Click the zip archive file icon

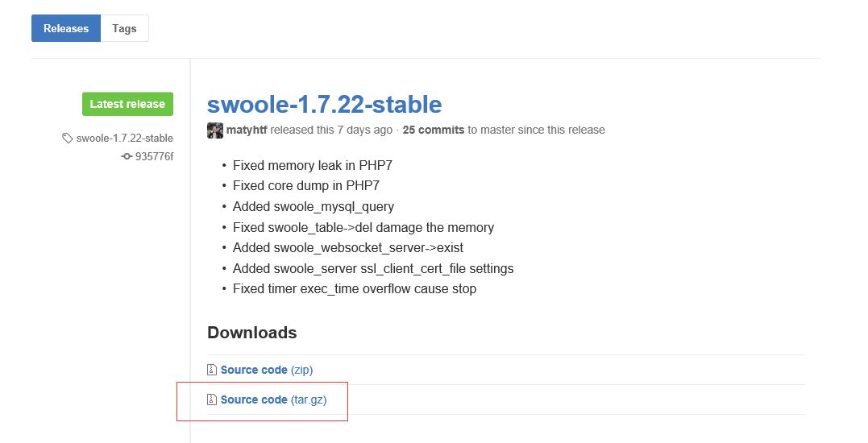click(x=211, y=370)
